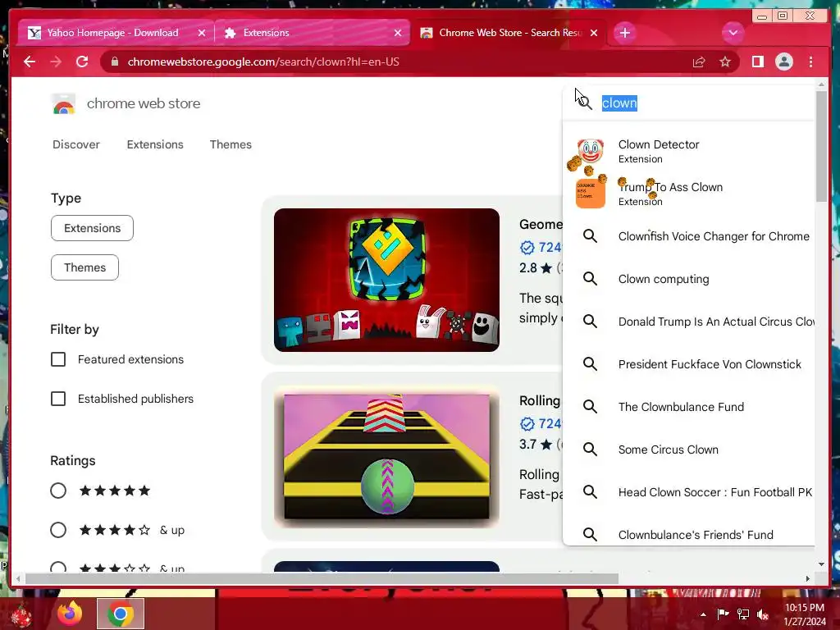Click the verified badge on the Rolling result
Viewport: 840px width, 630px height.
(x=527, y=424)
